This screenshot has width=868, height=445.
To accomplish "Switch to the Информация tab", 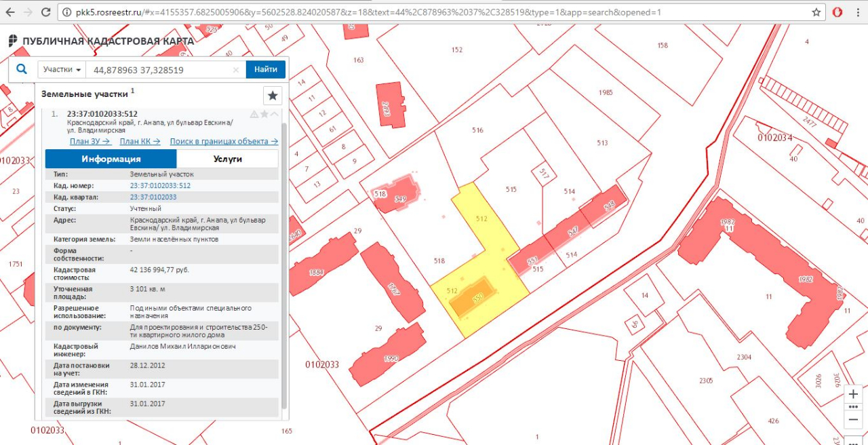I will coord(111,159).
